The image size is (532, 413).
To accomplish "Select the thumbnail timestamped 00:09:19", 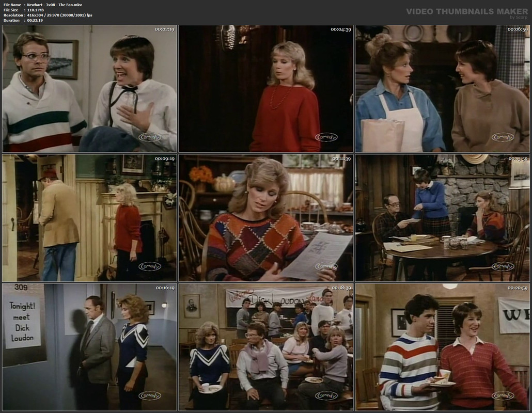I will 89,218.
